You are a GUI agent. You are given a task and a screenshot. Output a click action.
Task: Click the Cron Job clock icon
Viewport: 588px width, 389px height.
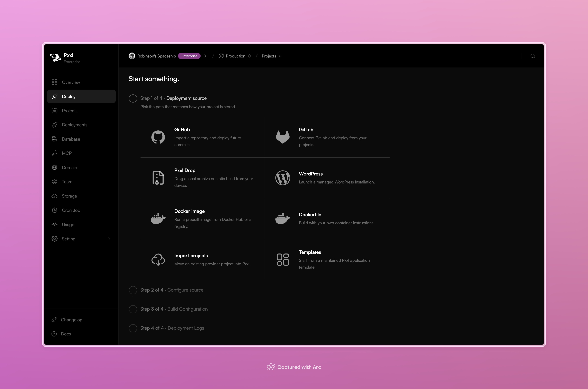tap(55, 210)
